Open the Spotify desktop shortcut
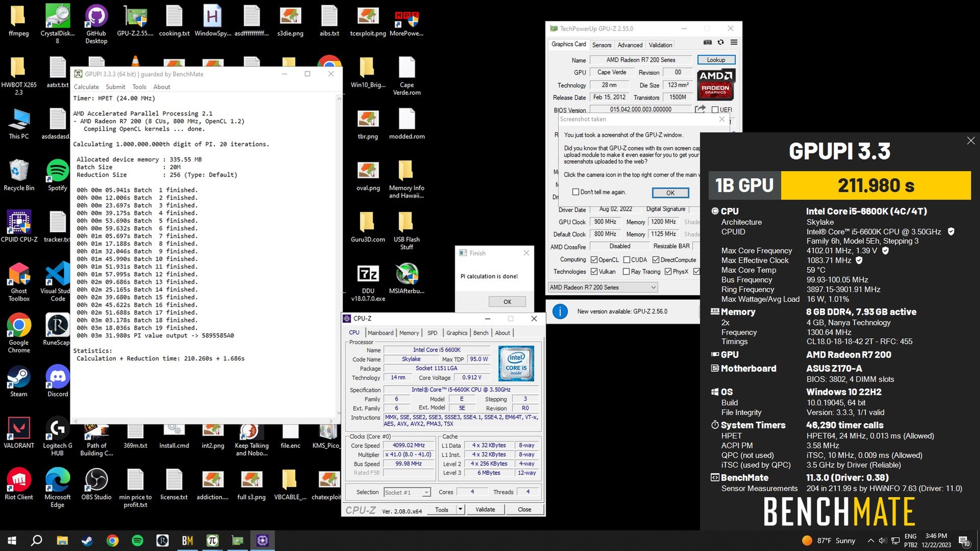 (x=57, y=175)
